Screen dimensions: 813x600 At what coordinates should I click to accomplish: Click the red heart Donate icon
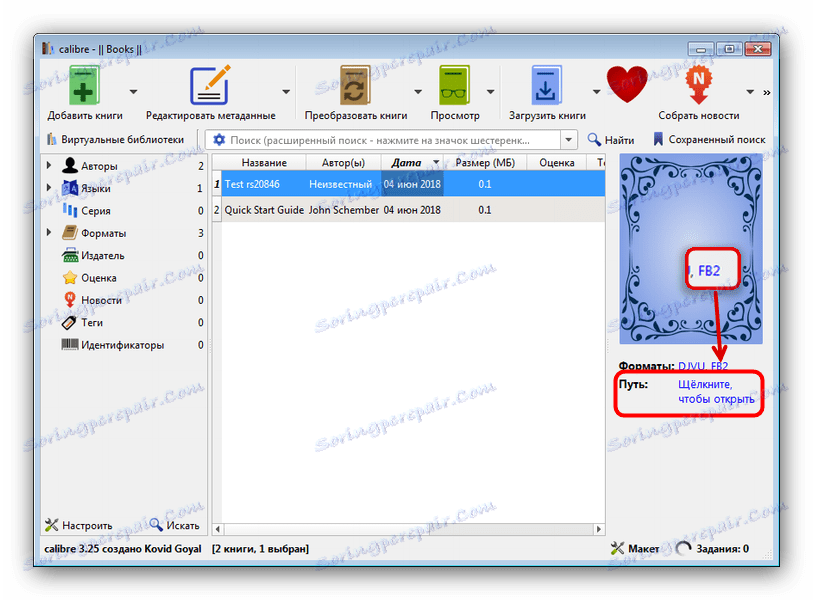(x=627, y=85)
